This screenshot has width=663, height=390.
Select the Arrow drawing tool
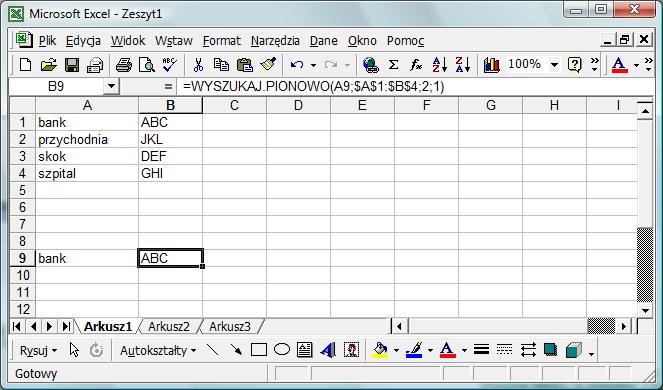click(236, 350)
